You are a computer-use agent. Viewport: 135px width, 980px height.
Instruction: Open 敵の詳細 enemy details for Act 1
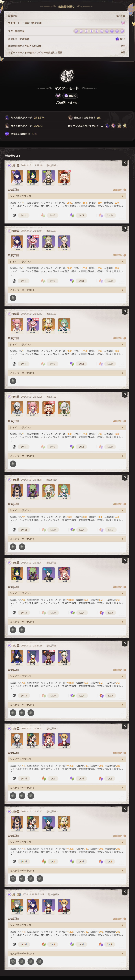point(52,165)
